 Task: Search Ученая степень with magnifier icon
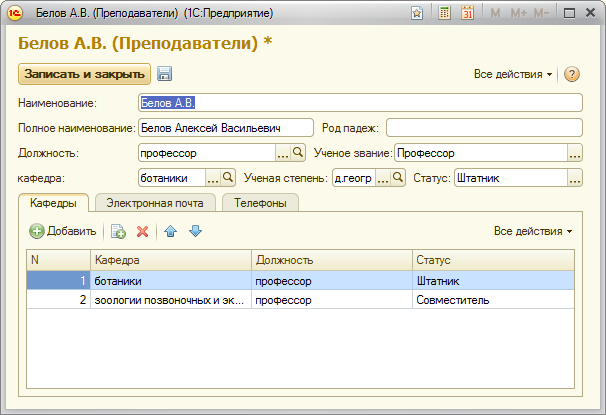398,178
